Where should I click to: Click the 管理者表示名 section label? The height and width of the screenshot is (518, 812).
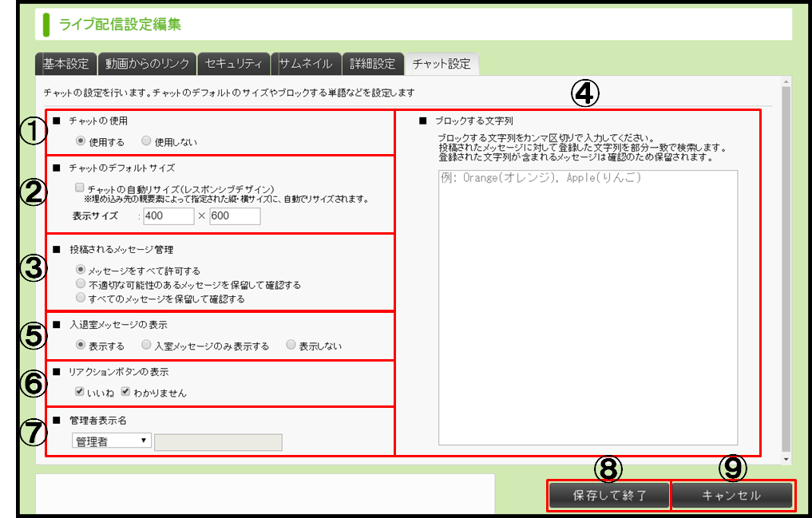click(98, 421)
